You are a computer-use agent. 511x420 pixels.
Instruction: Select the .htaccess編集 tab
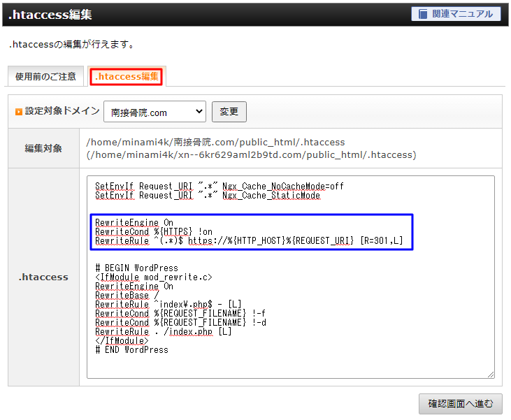(x=127, y=77)
